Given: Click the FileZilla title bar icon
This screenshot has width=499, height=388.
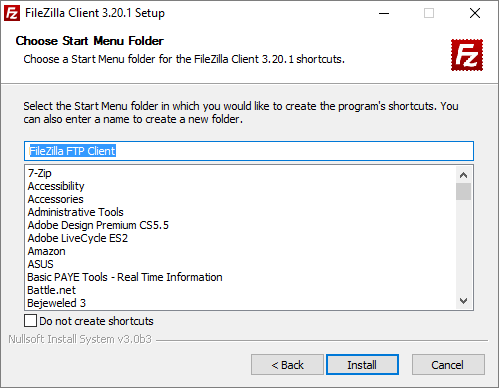Looking at the screenshot, I should [x=12, y=13].
